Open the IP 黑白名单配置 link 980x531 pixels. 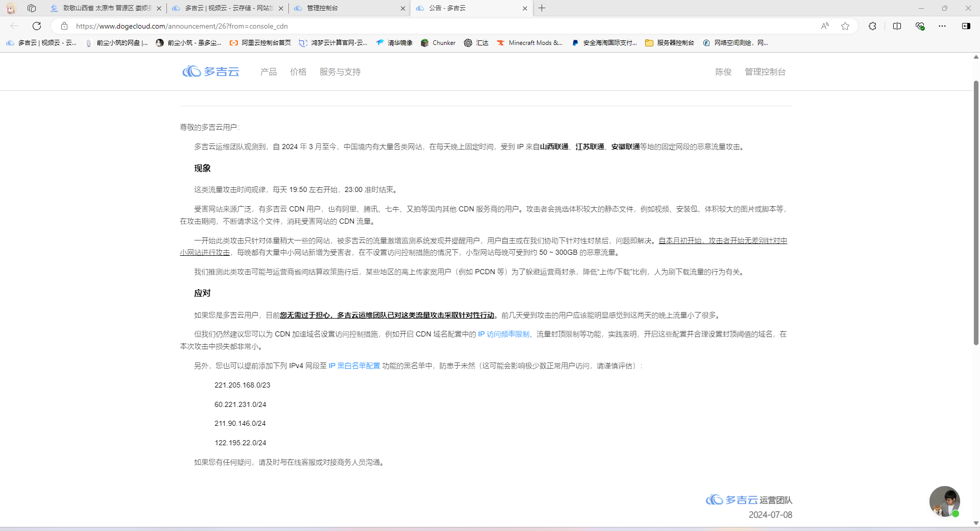pyautogui.click(x=354, y=366)
